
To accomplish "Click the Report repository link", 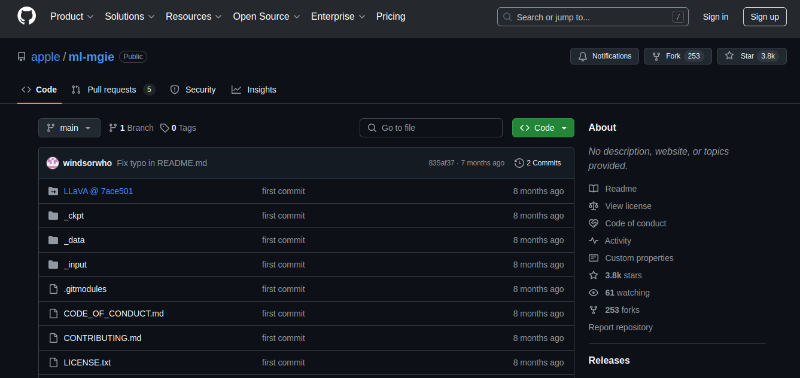I will [x=620, y=327].
